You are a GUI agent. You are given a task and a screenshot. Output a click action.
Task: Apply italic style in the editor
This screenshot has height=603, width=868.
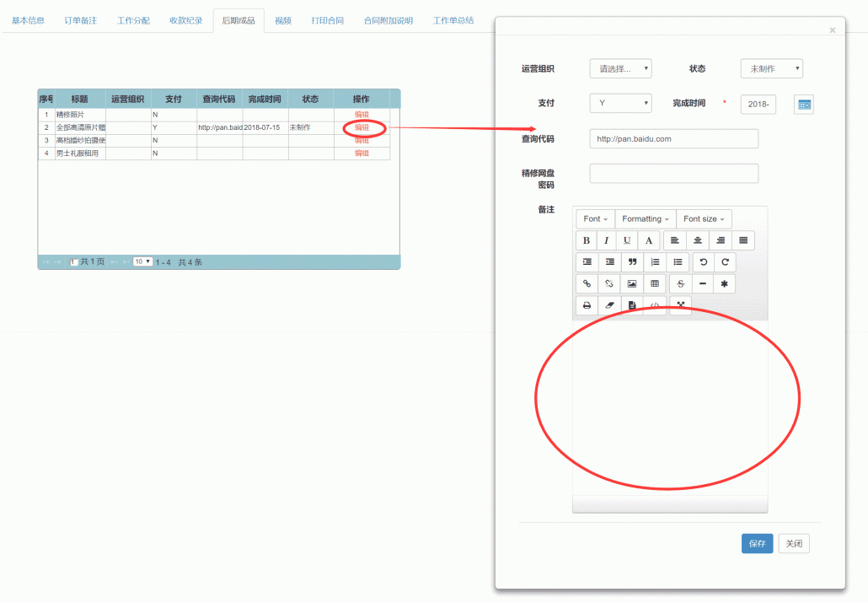606,240
